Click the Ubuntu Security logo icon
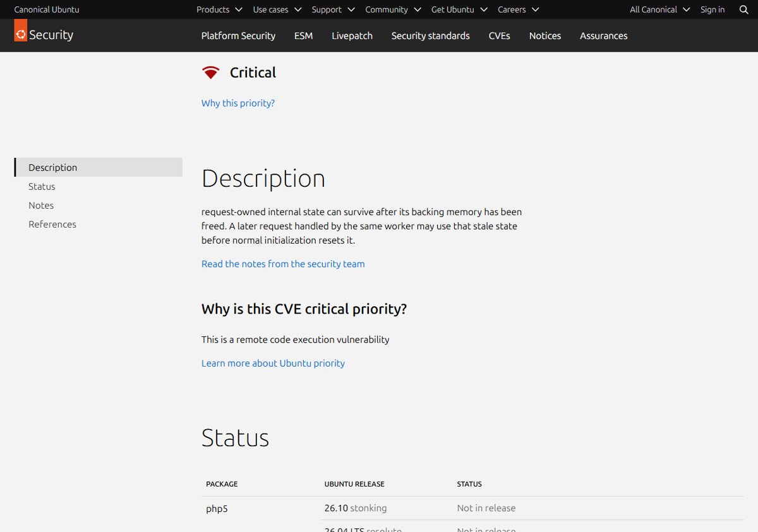 (20, 30)
